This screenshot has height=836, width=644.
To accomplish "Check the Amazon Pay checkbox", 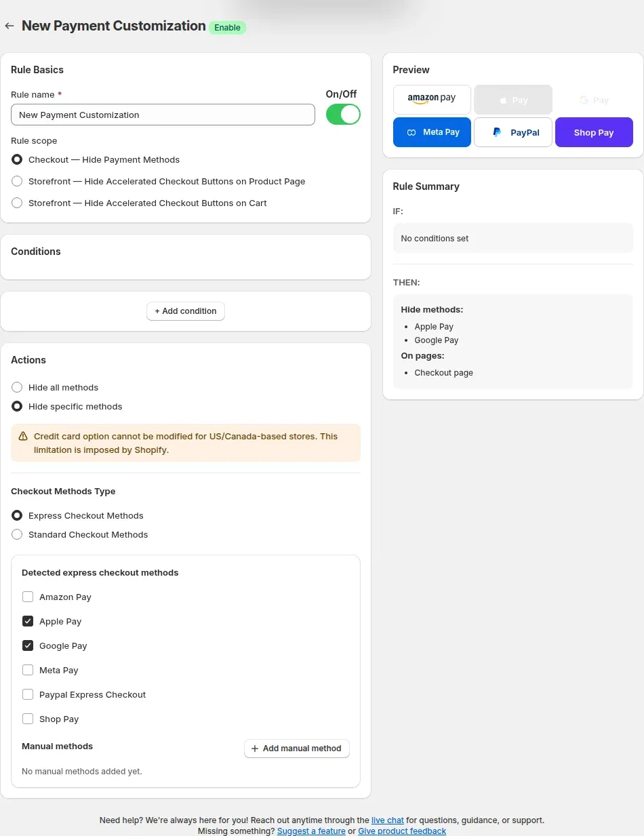I will 28,597.
